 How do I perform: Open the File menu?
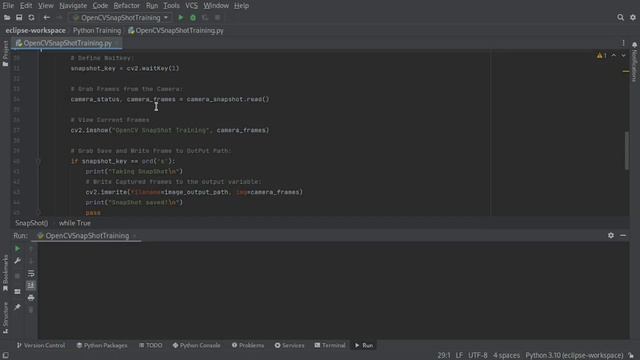point(8,6)
